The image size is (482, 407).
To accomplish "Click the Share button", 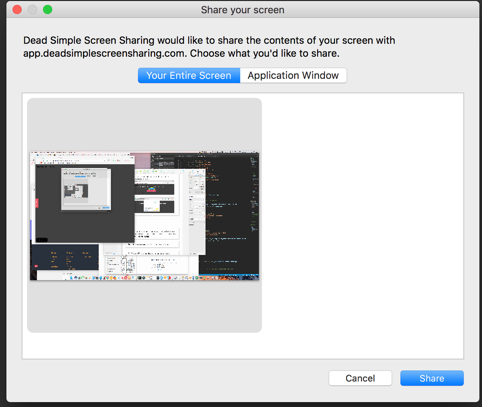I will tap(432, 378).
